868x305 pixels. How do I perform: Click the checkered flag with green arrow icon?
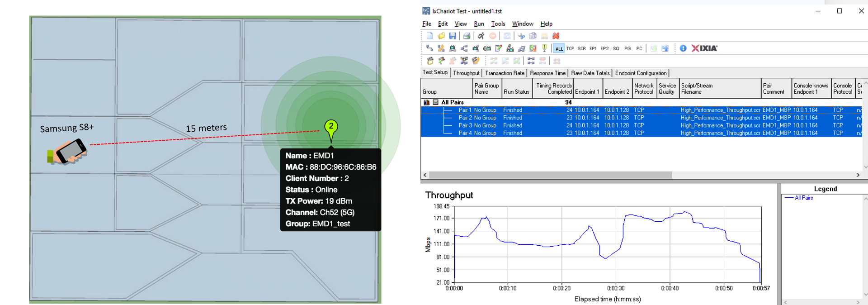[441, 61]
